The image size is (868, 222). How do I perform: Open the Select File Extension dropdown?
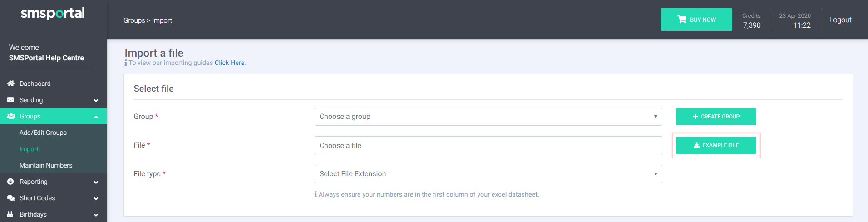(x=488, y=174)
